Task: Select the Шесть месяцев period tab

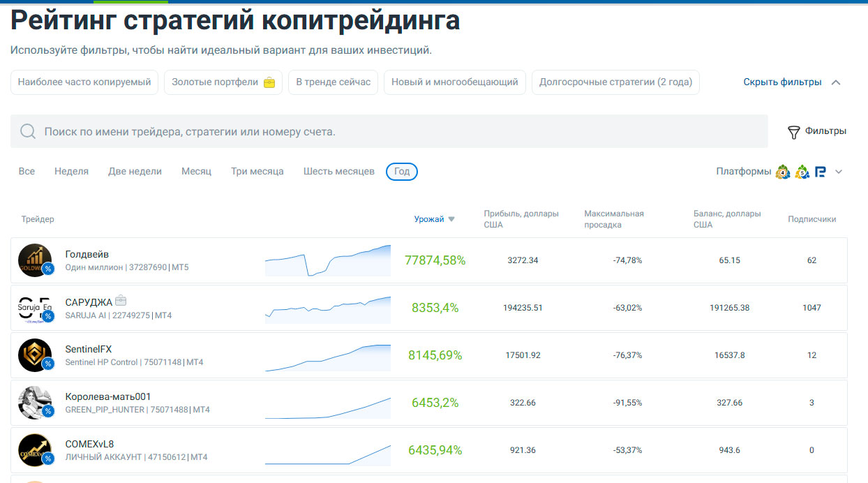Action: coord(339,171)
